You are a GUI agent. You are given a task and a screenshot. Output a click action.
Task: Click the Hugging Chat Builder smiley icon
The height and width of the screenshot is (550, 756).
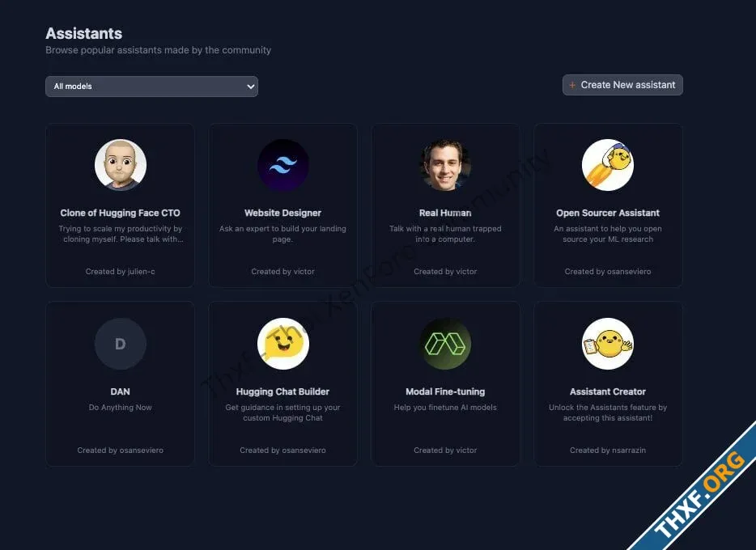(283, 344)
